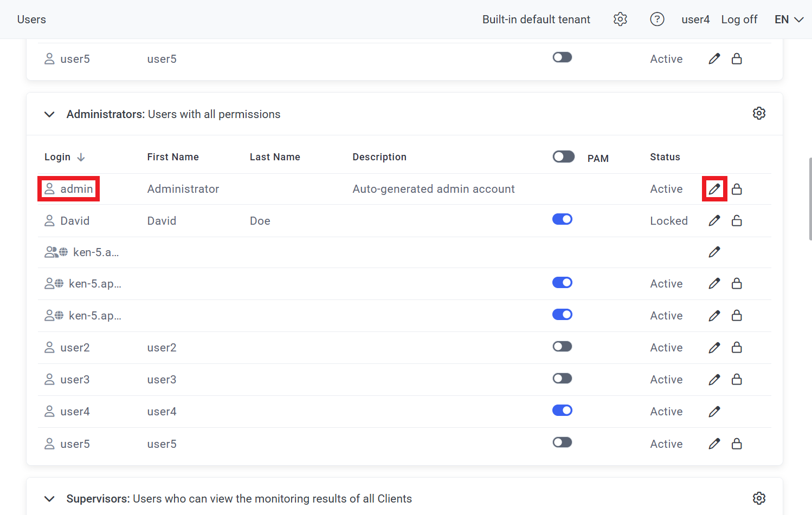
Task: Click the lock icon in David's row
Action: pyautogui.click(x=737, y=221)
